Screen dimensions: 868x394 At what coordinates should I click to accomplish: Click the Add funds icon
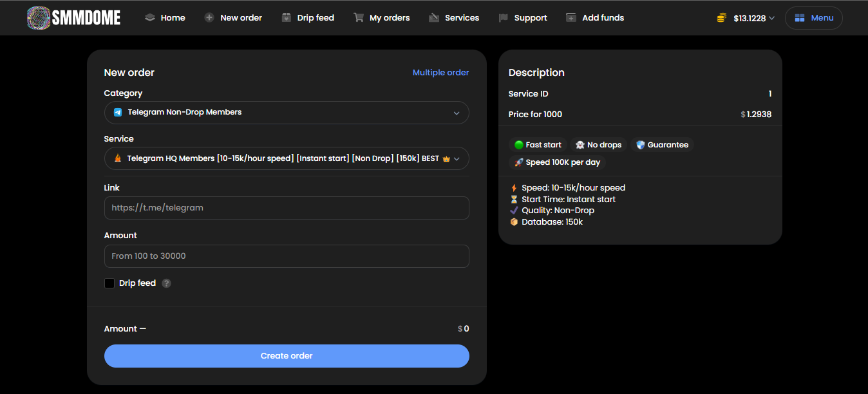click(571, 18)
